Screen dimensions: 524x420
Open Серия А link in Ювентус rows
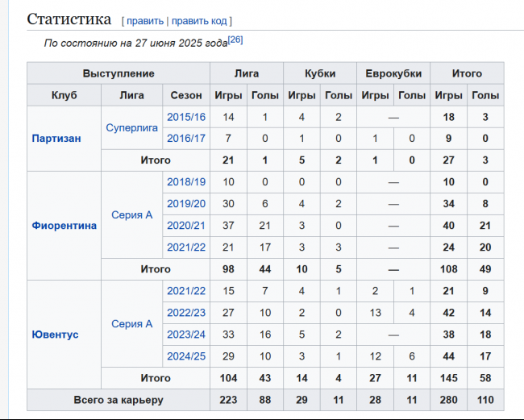coord(131,324)
